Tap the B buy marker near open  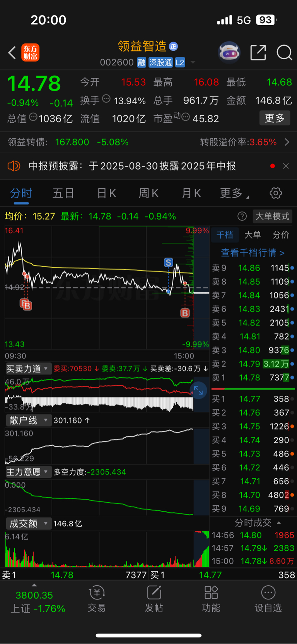point(27,306)
